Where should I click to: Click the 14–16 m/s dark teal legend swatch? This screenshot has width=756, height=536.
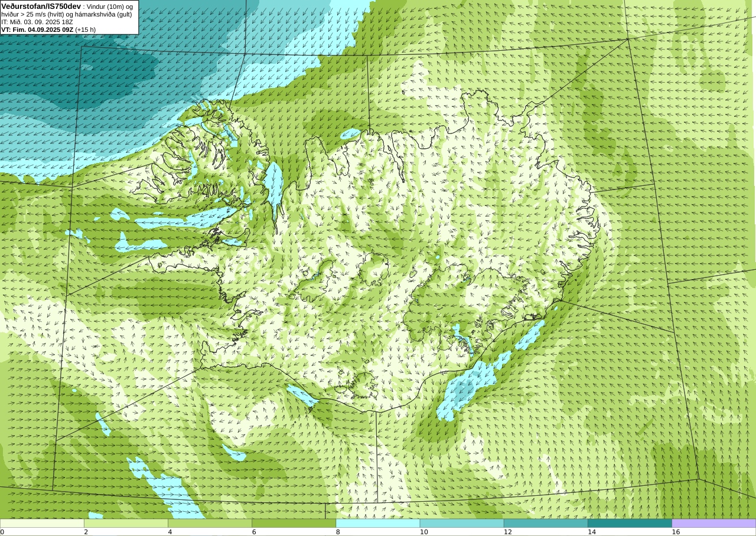pyautogui.click(x=630, y=523)
